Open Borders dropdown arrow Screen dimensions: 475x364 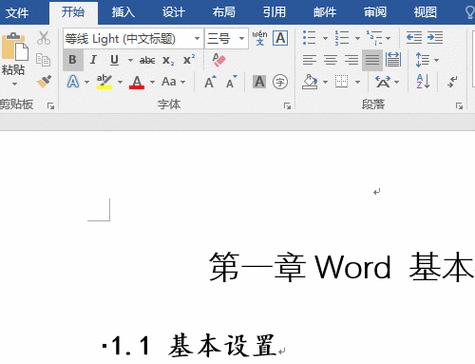357,82
